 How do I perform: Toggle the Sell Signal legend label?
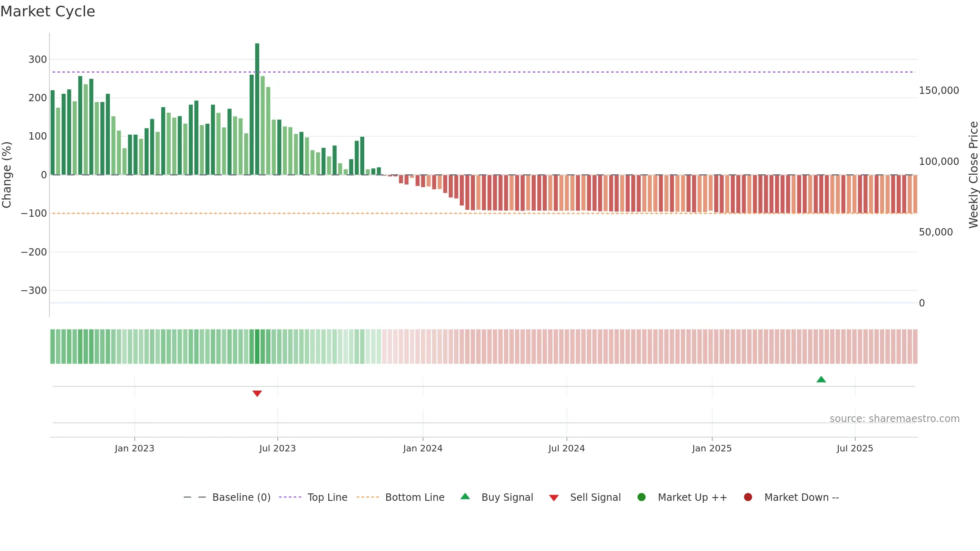(x=595, y=497)
